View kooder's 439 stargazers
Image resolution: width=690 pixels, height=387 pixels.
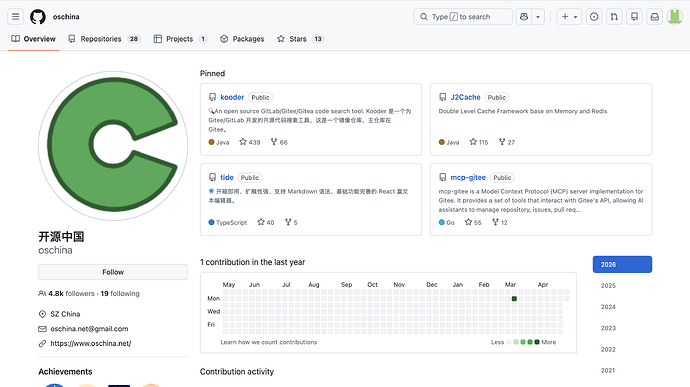pos(250,142)
